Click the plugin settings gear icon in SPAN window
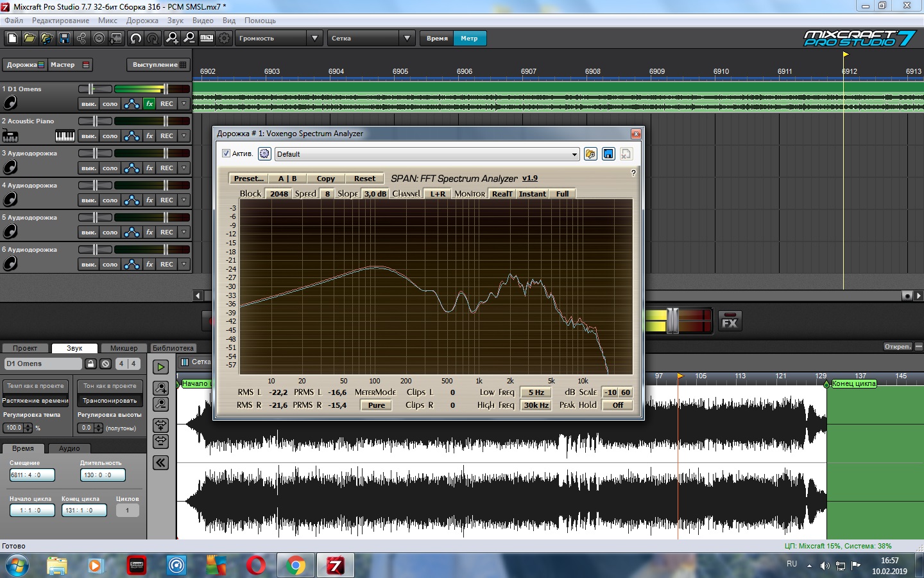Viewport: 924px width, 578px height. pyautogui.click(x=264, y=153)
